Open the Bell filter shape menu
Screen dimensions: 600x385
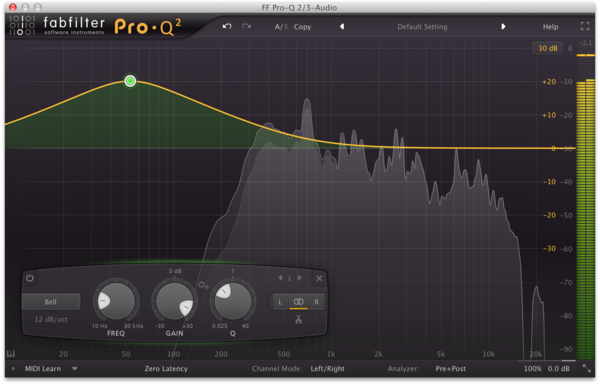click(51, 302)
